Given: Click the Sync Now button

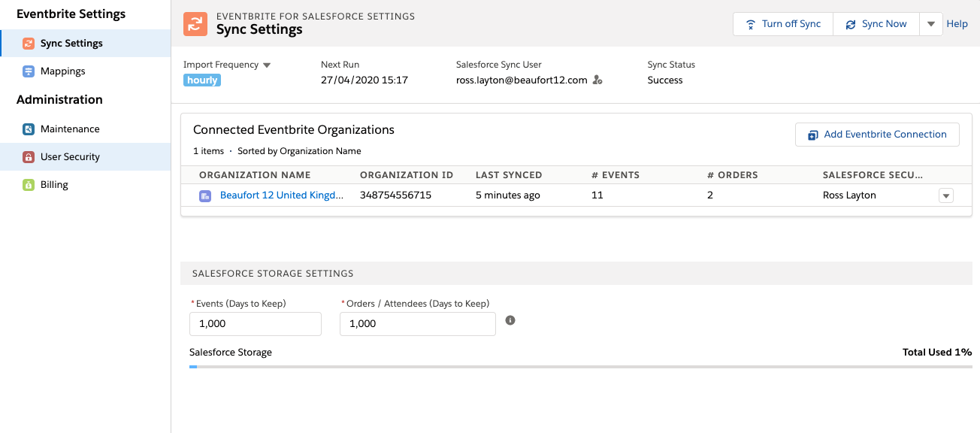Looking at the screenshot, I should [876, 24].
